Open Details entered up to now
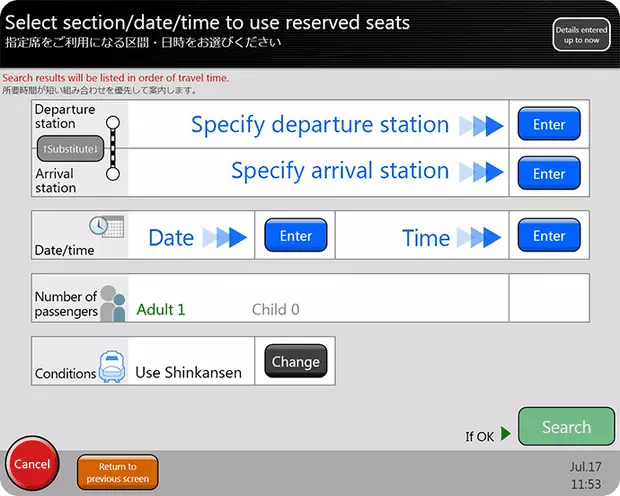 pos(581,37)
